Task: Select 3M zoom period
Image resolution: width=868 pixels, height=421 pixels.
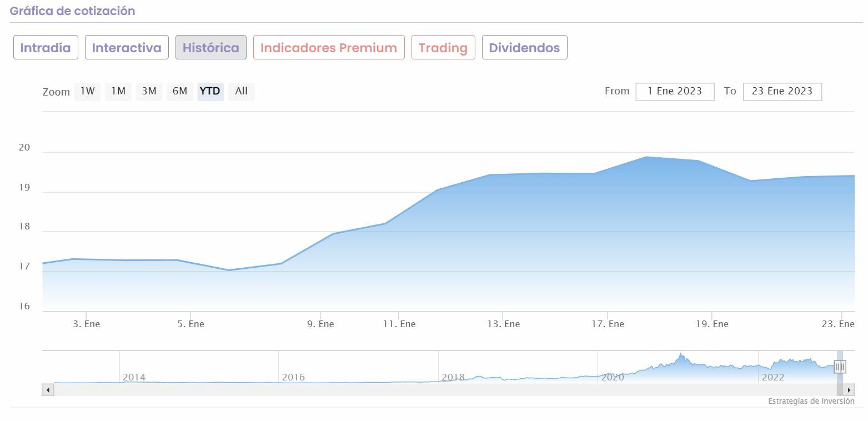Action: coord(149,91)
